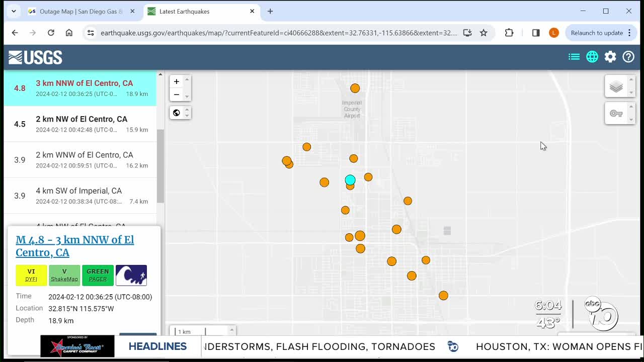Image resolution: width=644 pixels, height=362 pixels.
Task: Click the orange marker left of the cyan marker
Action: (x=324, y=182)
